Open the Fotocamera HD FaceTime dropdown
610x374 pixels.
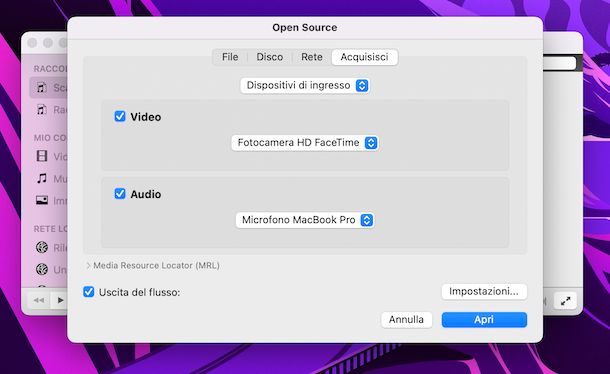click(305, 143)
